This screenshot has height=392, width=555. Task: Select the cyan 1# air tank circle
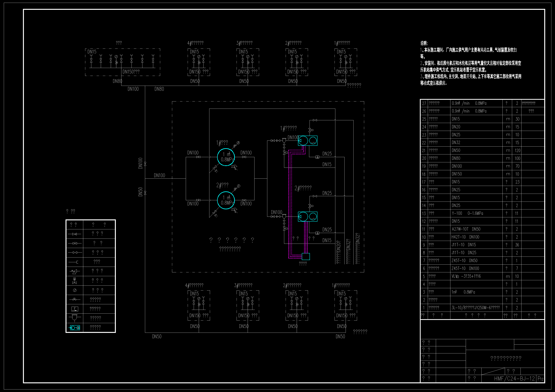click(226, 157)
